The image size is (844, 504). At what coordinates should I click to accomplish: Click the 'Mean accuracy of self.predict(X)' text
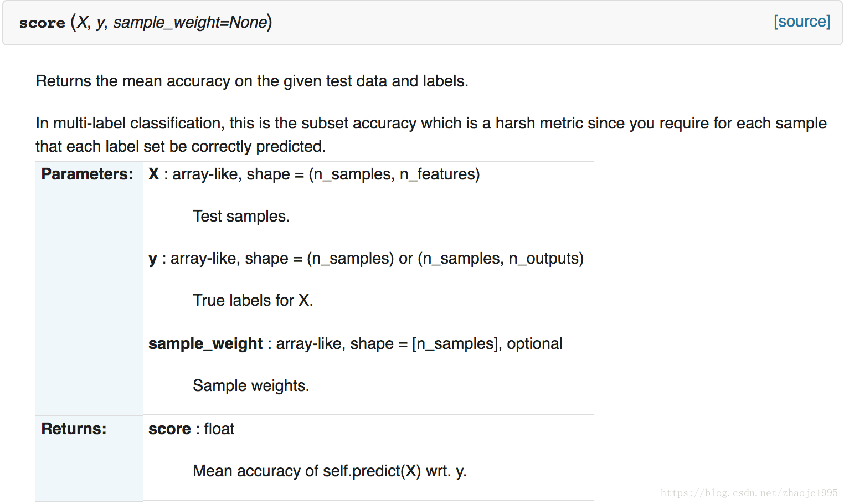[307, 471]
